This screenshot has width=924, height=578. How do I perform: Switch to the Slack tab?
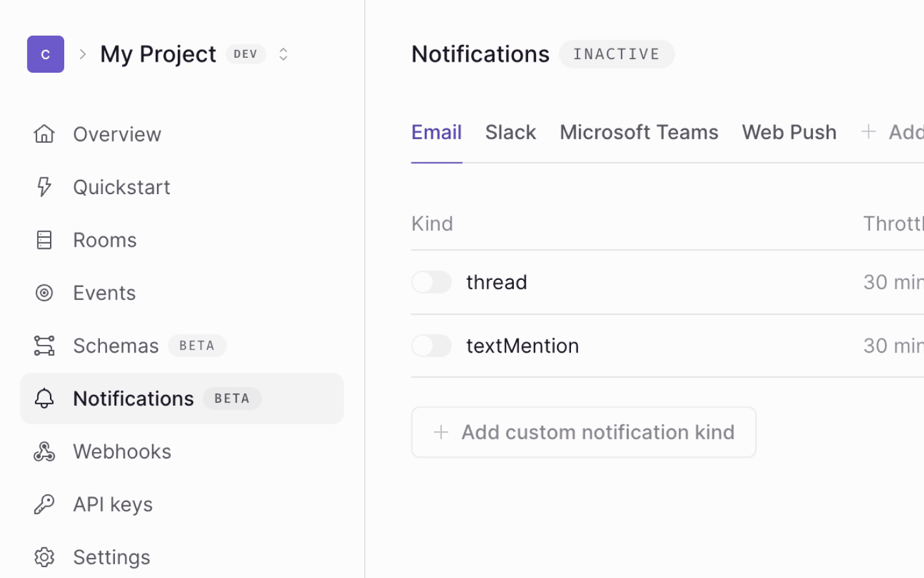pyautogui.click(x=511, y=132)
